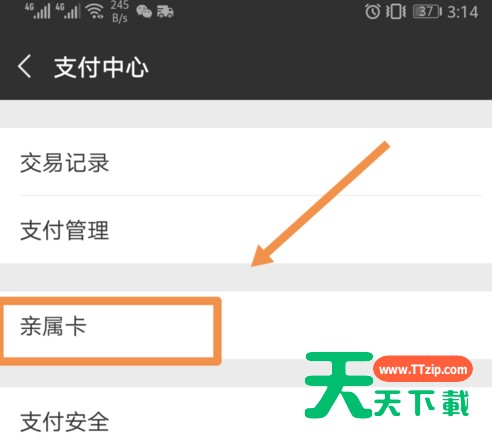Tap the green 天天下载 logo
The image size is (492, 440).
(x=388, y=385)
